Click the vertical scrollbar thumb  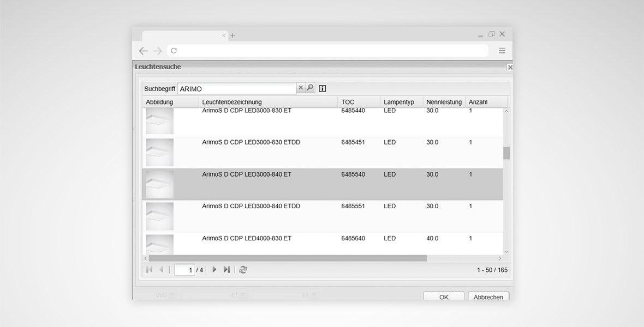pyautogui.click(x=506, y=153)
